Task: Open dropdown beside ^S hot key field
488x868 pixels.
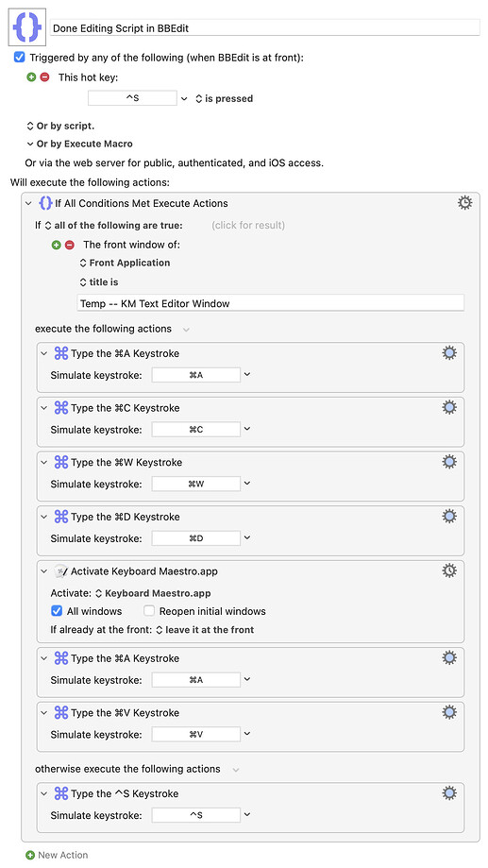Action: [184, 98]
